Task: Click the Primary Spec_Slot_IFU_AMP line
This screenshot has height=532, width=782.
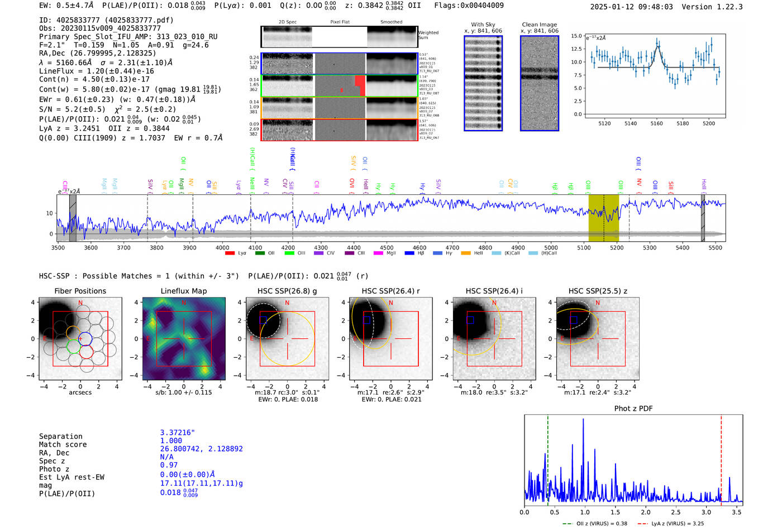Action: 128,36
